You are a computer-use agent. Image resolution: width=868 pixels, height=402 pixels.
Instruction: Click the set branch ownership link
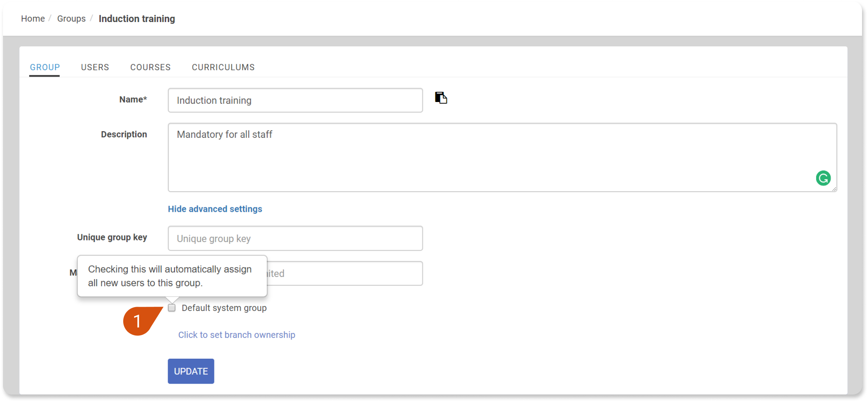(236, 335)
